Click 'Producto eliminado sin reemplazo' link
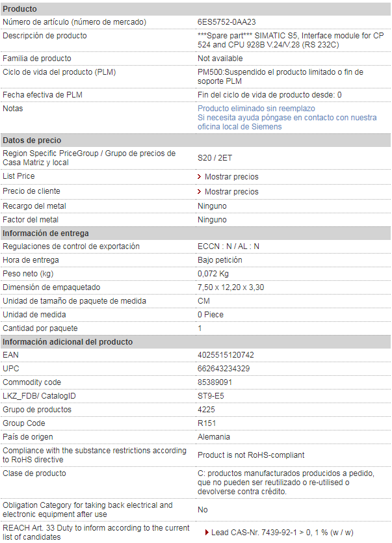 coord(256,109)
